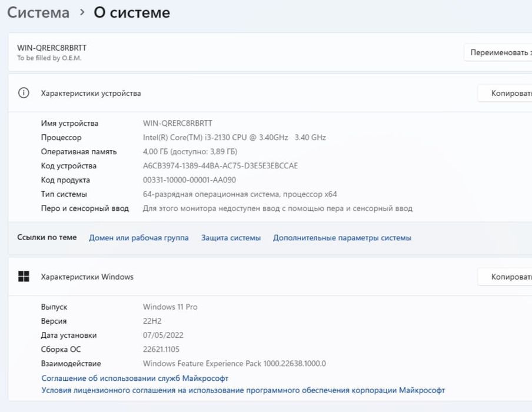The height and width of the screenshot is (412, 532).
Task: Select the install date 07/05/2022
Action: [x=163, y=335]
